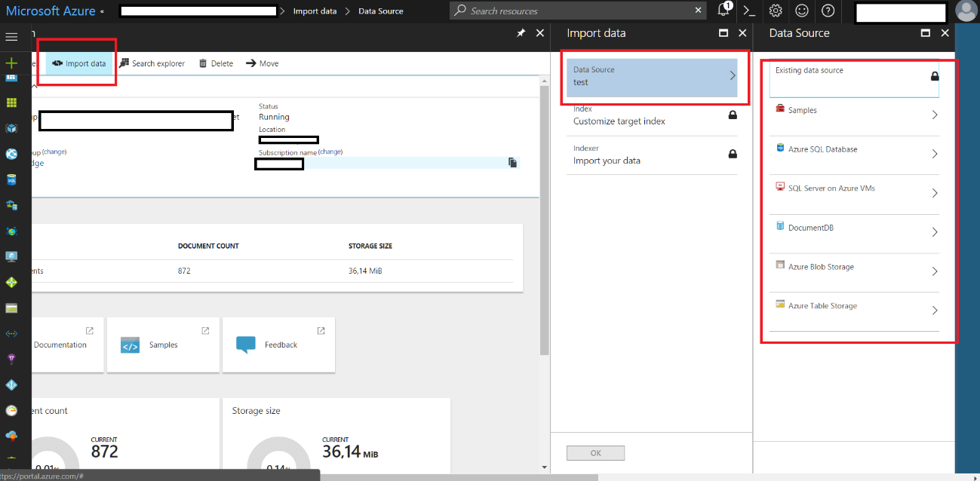
Task: View the notifications bell
Action: 723,11
